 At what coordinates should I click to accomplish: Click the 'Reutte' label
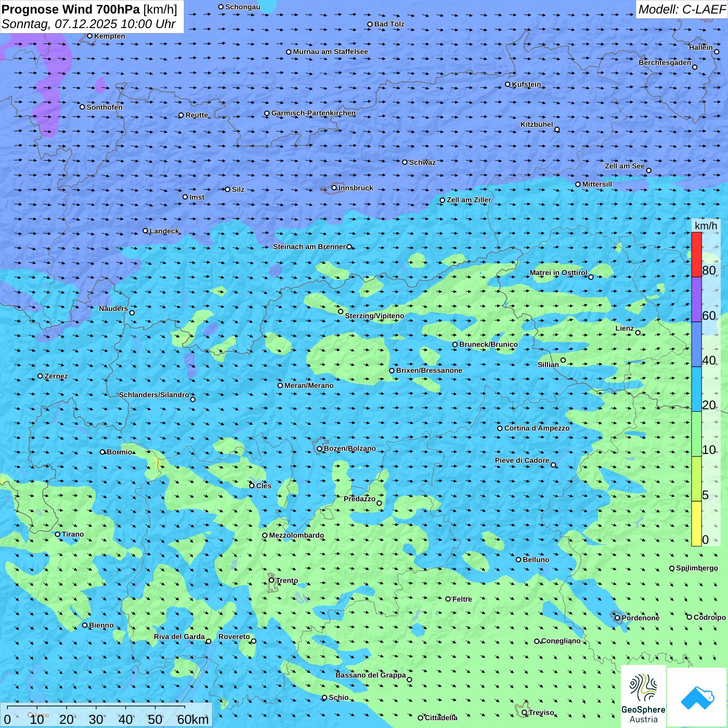click(197, 115)
